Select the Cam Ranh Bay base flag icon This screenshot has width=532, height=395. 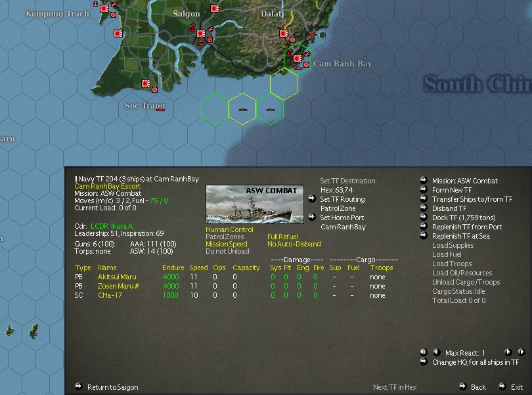[x=298, y=58]
